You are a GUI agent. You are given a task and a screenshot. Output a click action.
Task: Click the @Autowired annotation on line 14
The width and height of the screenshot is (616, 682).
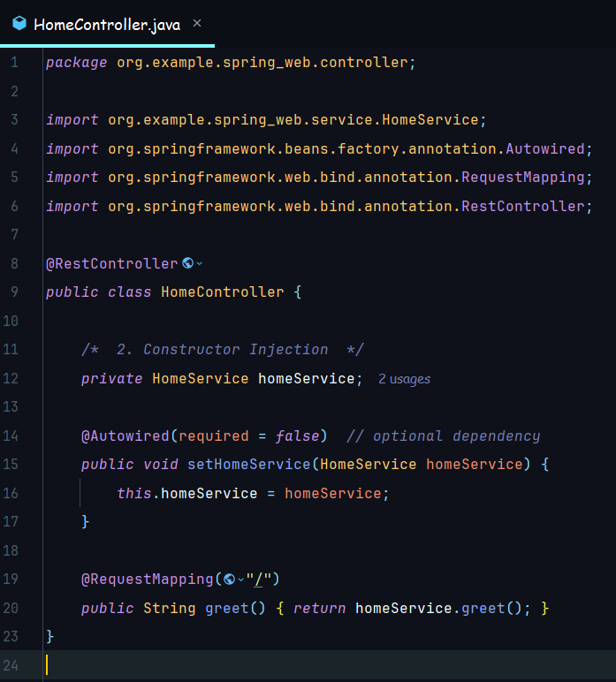tap(125, 436)
